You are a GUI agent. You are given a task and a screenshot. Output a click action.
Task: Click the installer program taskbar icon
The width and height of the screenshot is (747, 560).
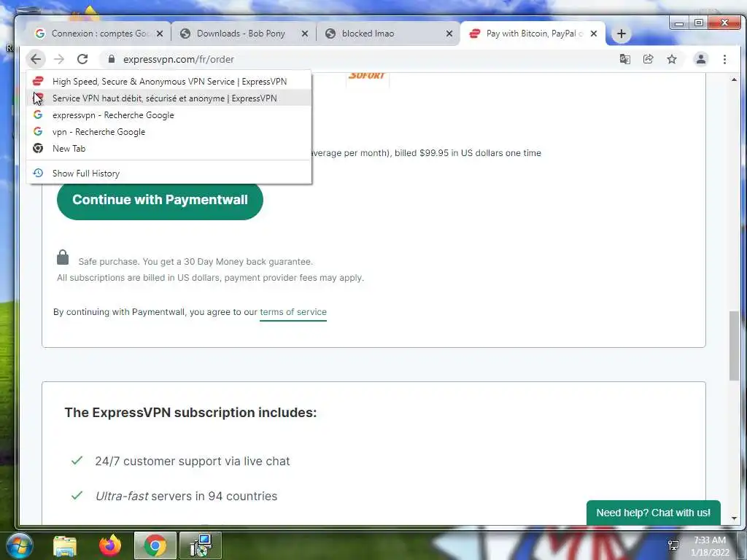coord(200,545)
